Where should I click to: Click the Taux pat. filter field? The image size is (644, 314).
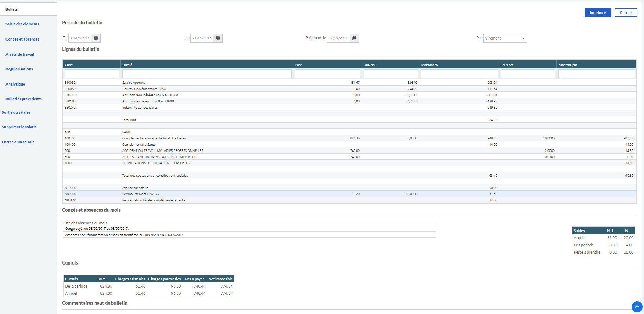click(528, 74)
